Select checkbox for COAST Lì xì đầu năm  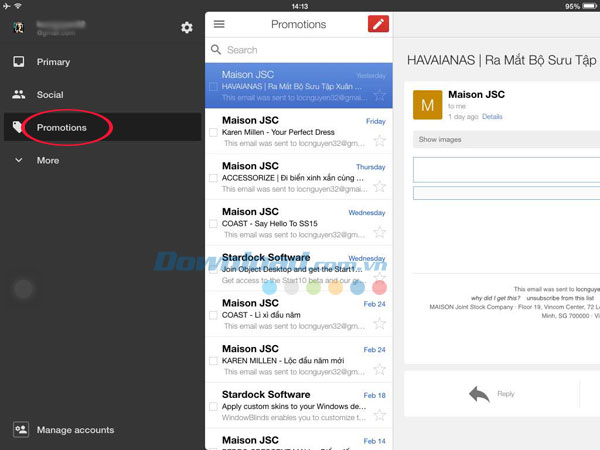click(214, 315)
